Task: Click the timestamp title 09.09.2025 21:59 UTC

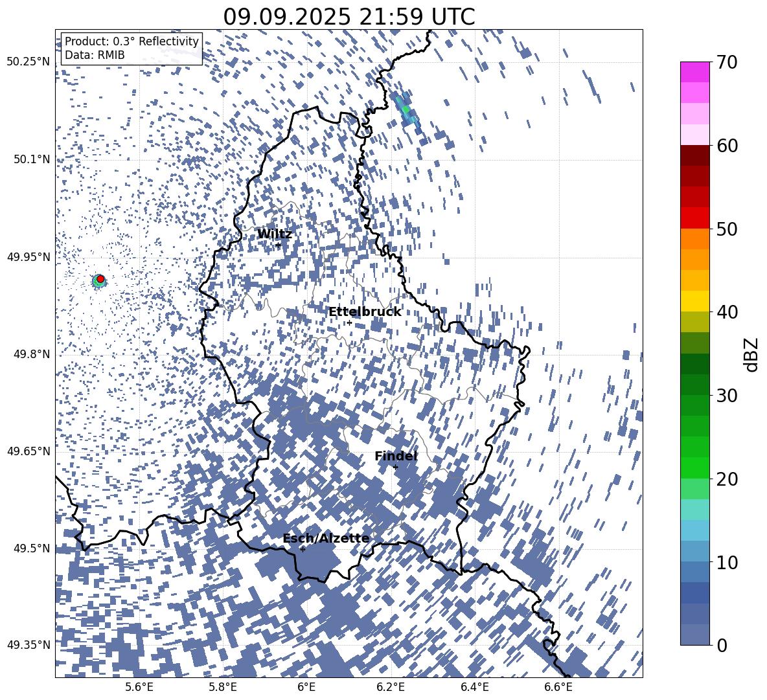Action: [349, 17]
